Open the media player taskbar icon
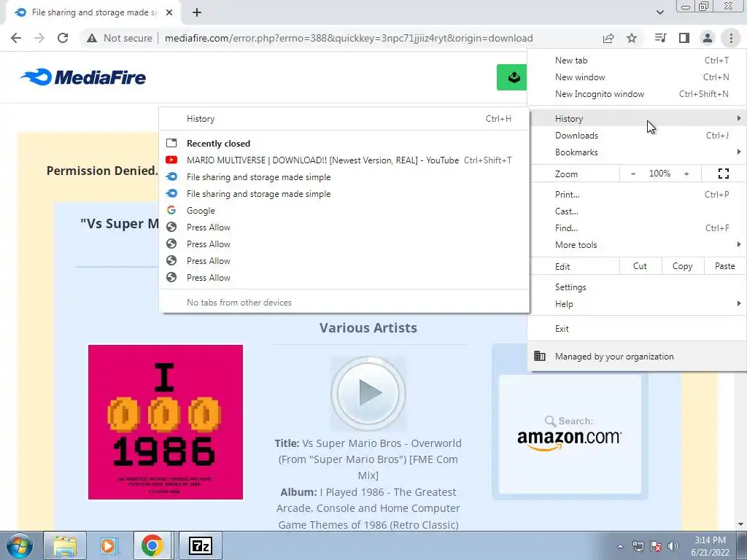This screenshot has height=560, width=747. point(108,545)
